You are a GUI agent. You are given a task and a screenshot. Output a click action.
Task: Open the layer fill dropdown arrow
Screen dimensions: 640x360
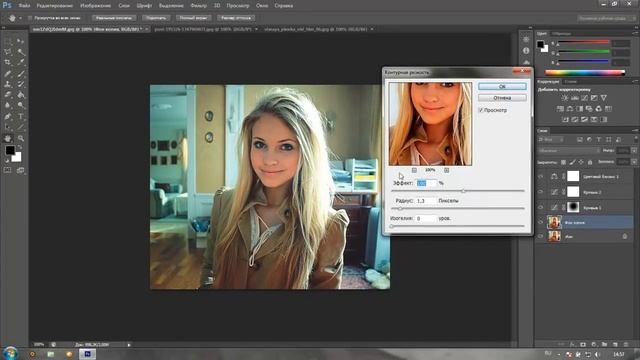(x=634, y=162)
